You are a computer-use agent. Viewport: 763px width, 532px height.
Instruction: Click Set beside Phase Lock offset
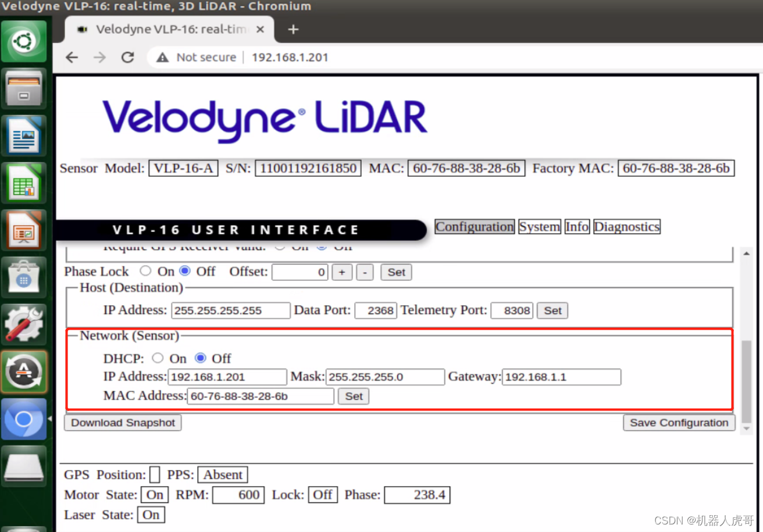click(397, 272)
